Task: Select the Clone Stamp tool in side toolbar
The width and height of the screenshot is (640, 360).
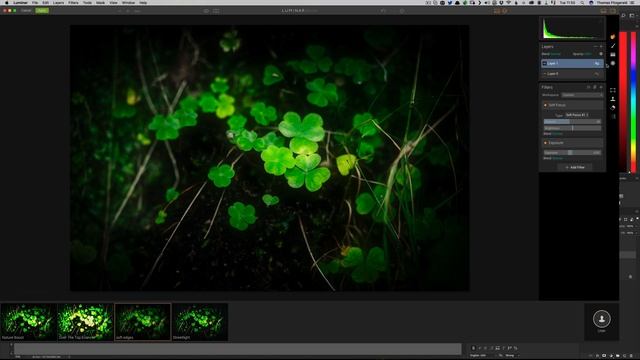Action: click(613, 99)
